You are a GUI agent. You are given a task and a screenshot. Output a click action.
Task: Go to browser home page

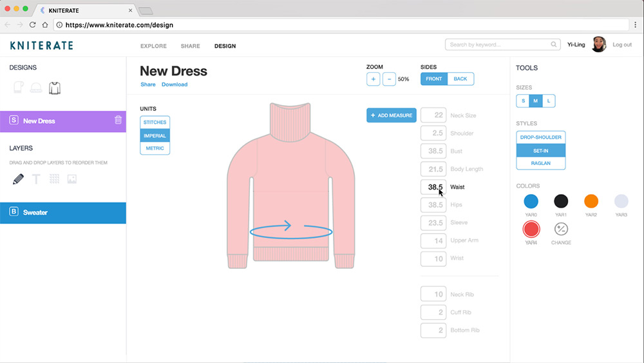tap(45, 25)
